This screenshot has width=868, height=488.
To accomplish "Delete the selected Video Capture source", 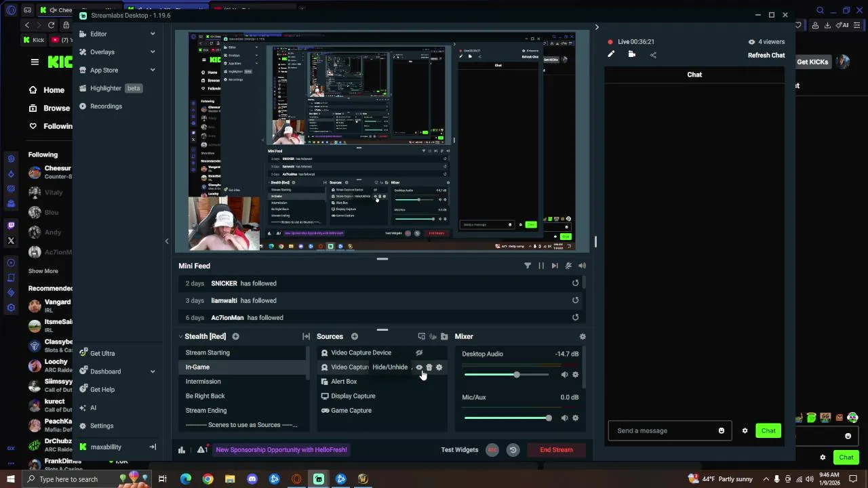I will tap(429, 367).
